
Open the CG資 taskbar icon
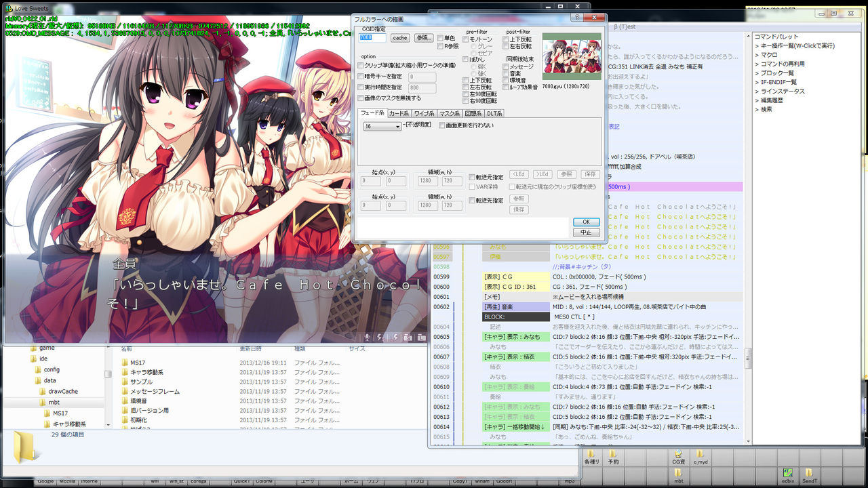(x=678, y=454)
